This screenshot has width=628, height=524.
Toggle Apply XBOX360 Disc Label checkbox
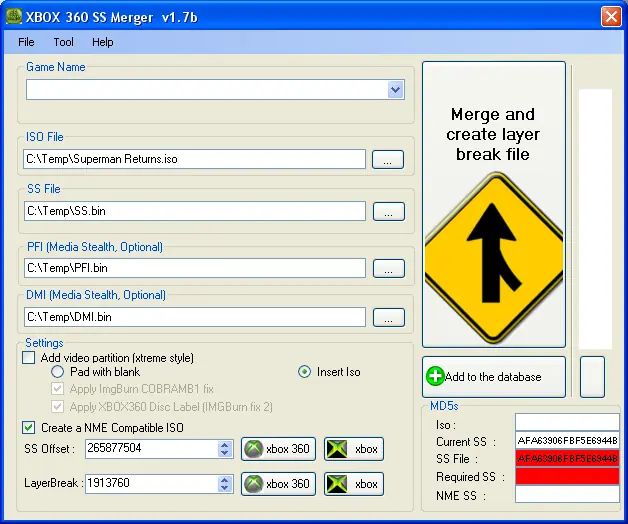click(x=57, y=407)
